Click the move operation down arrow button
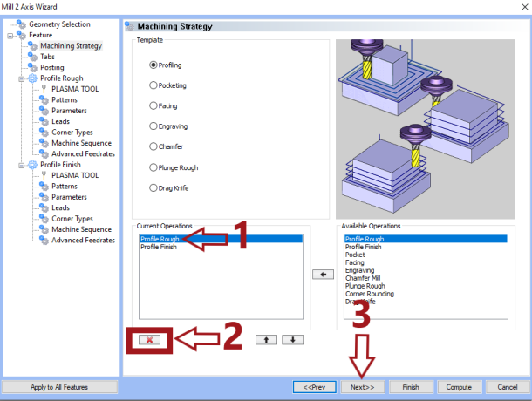 [292, 340]
